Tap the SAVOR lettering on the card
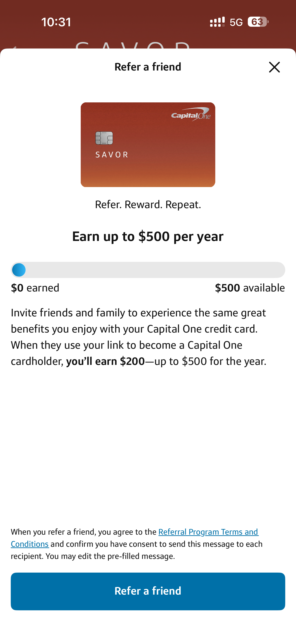 112,155
